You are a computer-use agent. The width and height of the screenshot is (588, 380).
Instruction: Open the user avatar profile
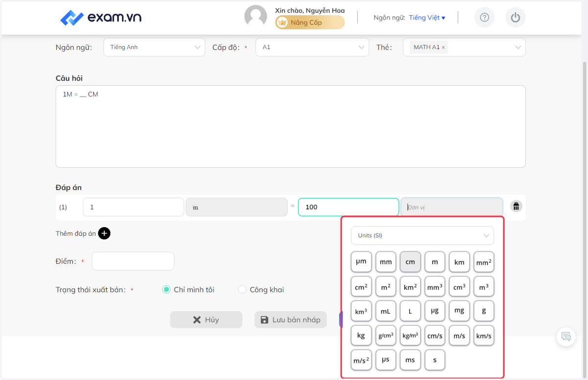pos(256,17)
